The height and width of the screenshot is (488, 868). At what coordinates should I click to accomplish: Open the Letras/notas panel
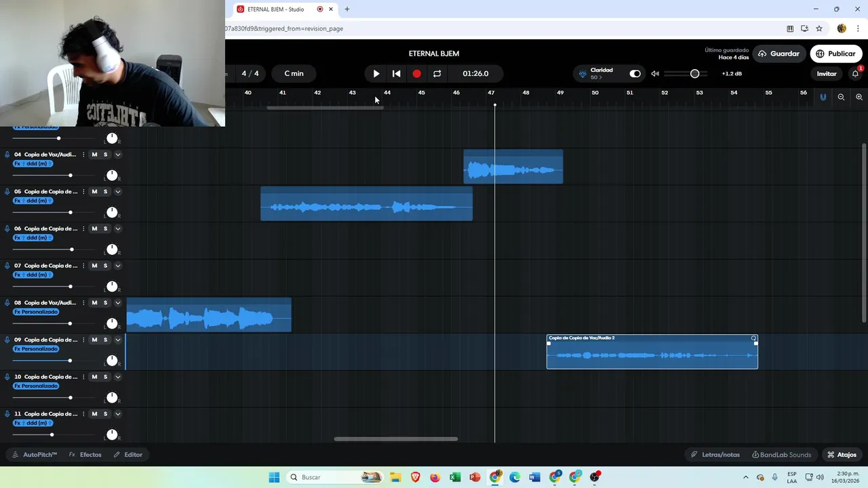coord(715,455)
